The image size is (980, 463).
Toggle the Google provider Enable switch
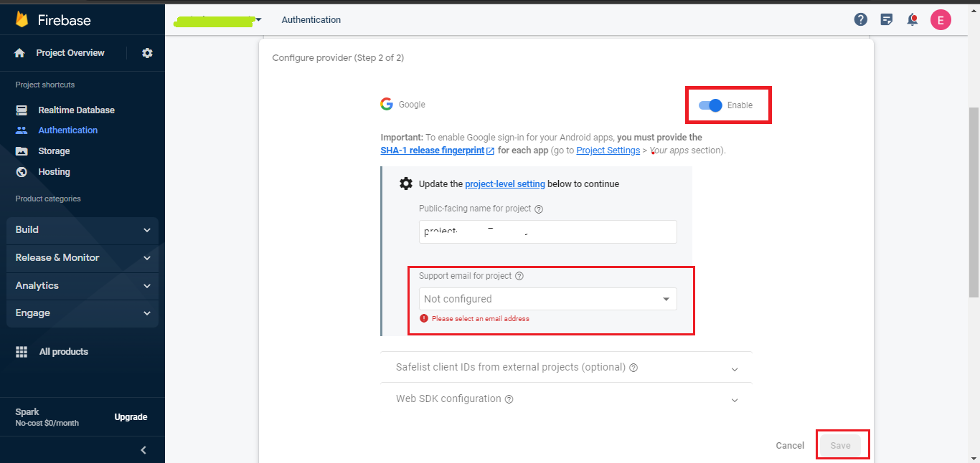coord(710,105)
